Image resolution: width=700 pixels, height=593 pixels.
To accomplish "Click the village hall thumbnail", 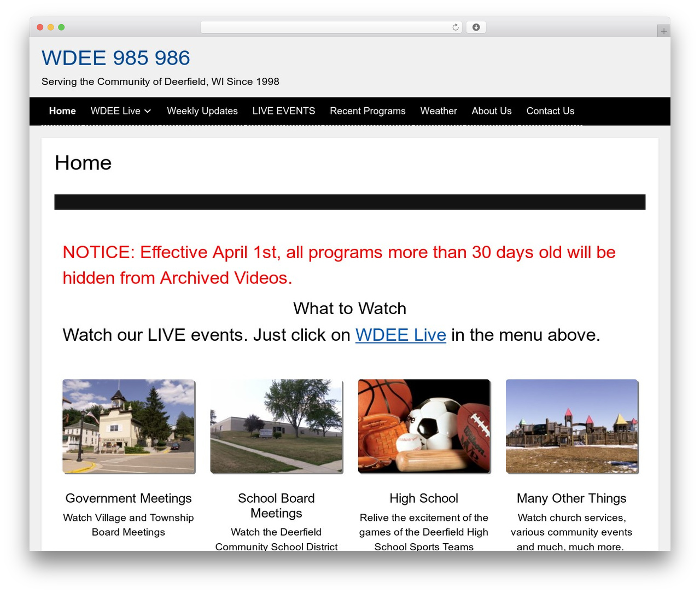I will (129, 426).
